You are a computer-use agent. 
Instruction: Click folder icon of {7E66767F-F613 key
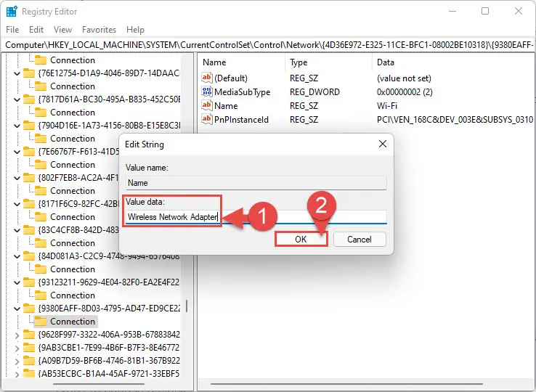pos(29,152)
